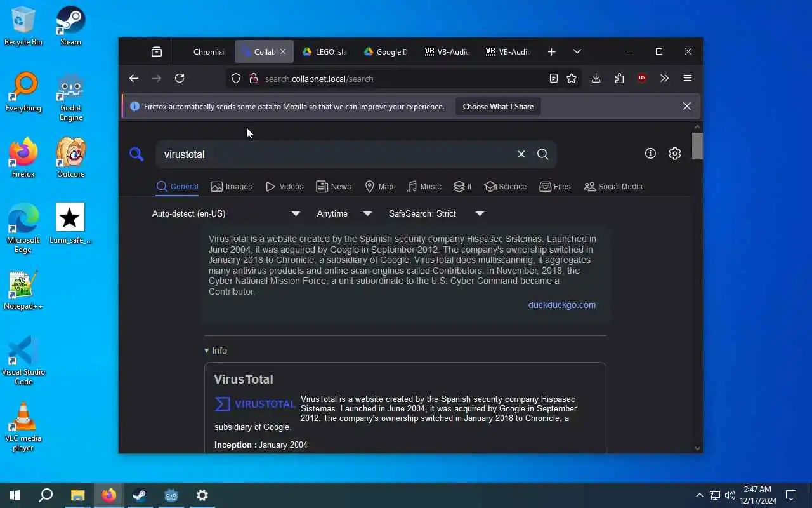Open Settings gear on the taskbar

(202, 495)
